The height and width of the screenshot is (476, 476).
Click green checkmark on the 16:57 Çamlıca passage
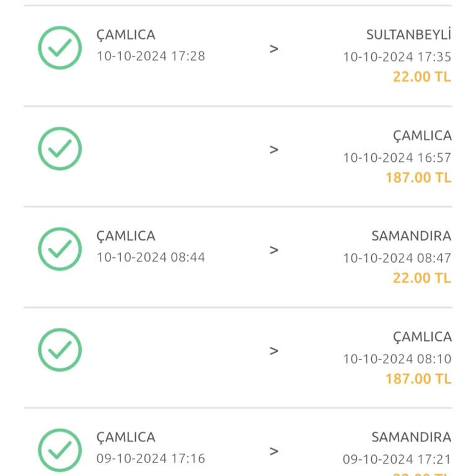(60, 149)
